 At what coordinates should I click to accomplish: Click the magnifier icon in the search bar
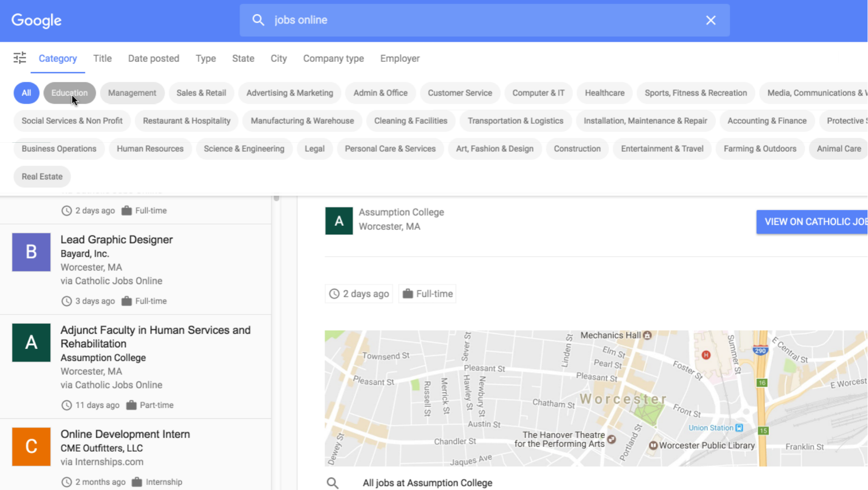(258, 20)
